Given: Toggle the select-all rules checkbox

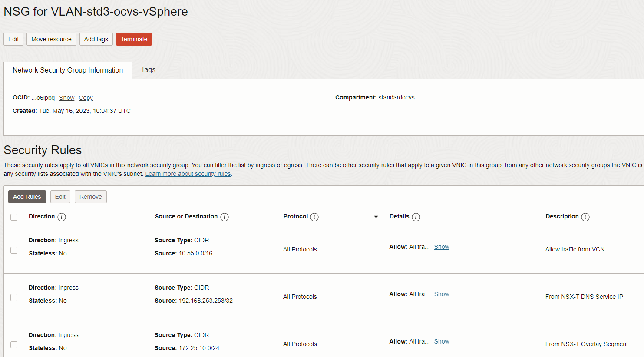Looking at the screenshot, I should pyautogui.click(x=14, y=217).
